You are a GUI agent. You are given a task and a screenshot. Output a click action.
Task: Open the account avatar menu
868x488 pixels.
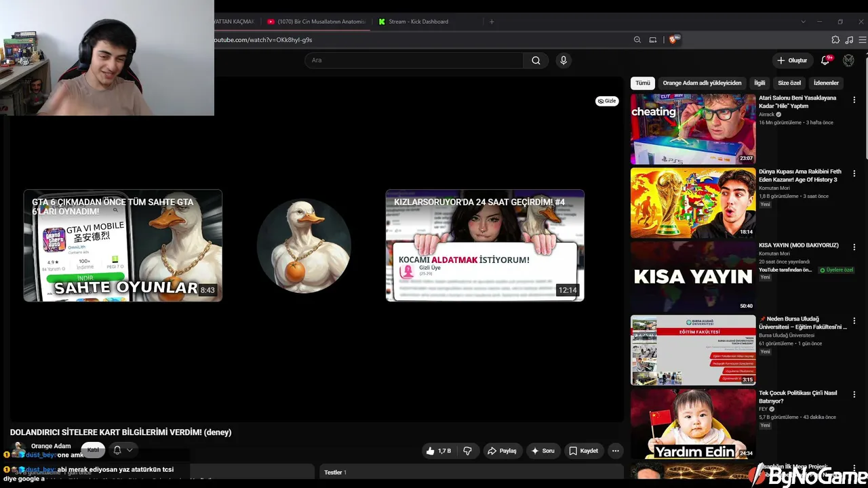848,60
